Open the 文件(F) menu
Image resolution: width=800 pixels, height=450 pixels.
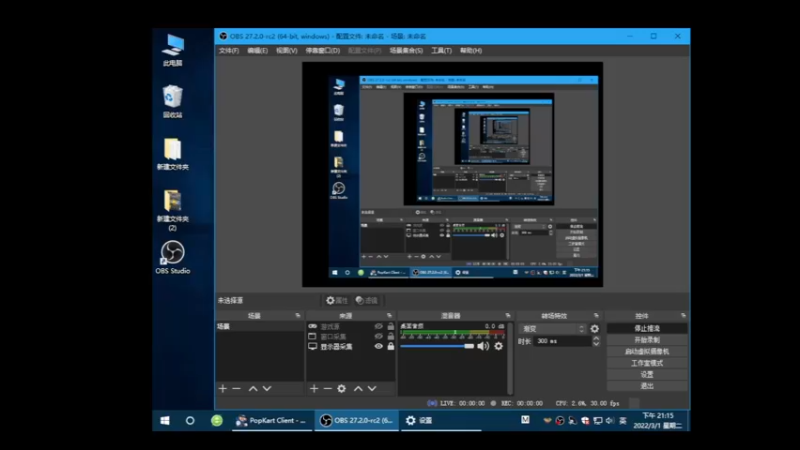pyautogui.click(x=229, y=51)
